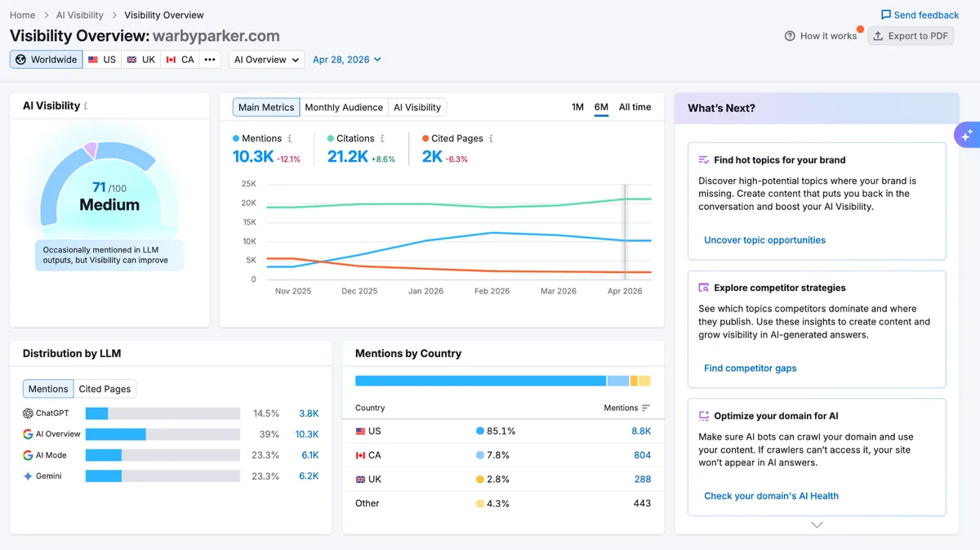The height and width of the screenshot is (550, 980).
Task: Click the Gemini star icon
Action: point(28,476)
